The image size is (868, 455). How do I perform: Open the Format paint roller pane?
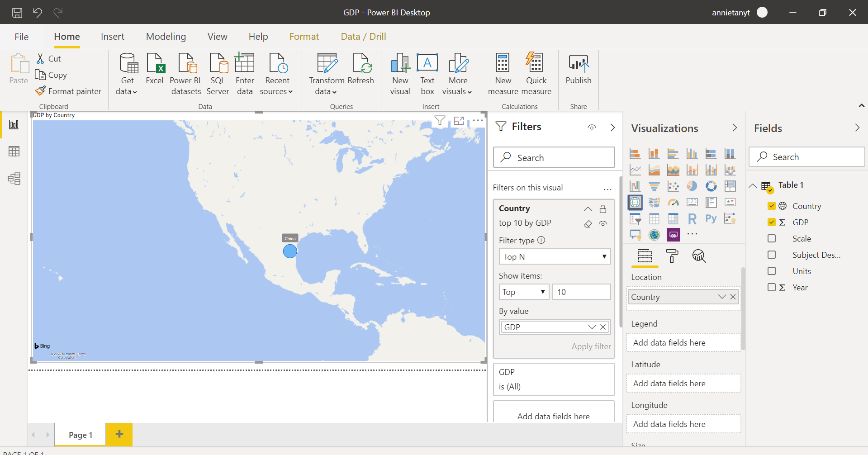(x=672, y=256)
